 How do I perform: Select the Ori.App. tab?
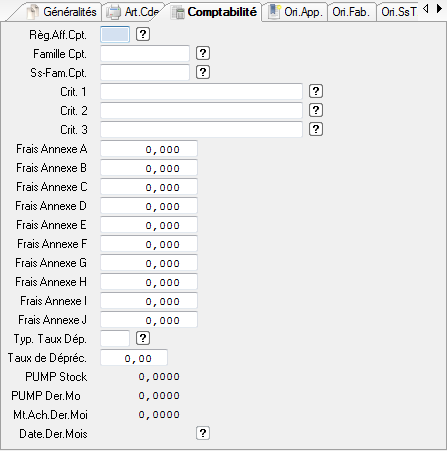tap(295, 12)
